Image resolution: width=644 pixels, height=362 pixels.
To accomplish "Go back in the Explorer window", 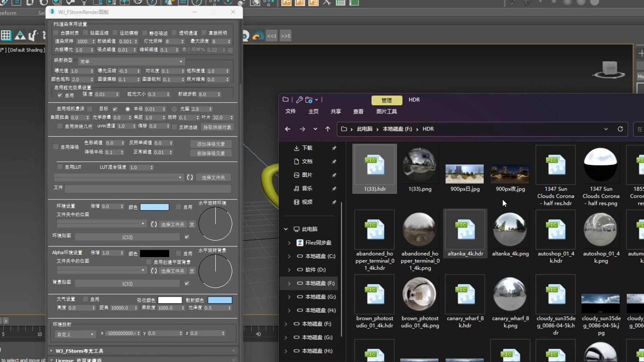I will pos(287,129).
